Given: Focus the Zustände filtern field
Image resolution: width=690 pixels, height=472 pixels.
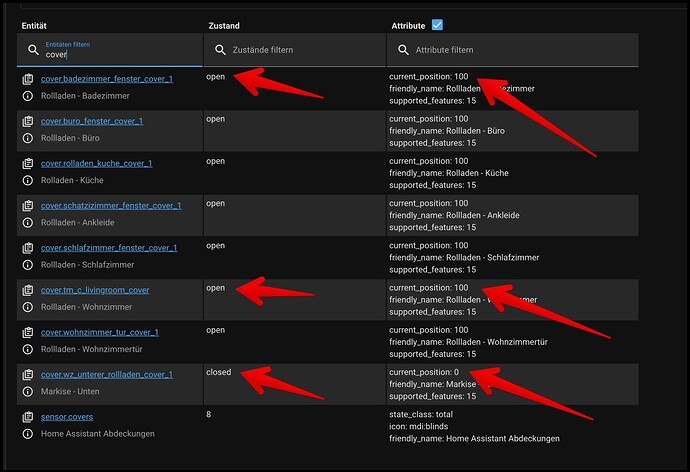Looking at the screenshot, I should click(x=294, y=50).
